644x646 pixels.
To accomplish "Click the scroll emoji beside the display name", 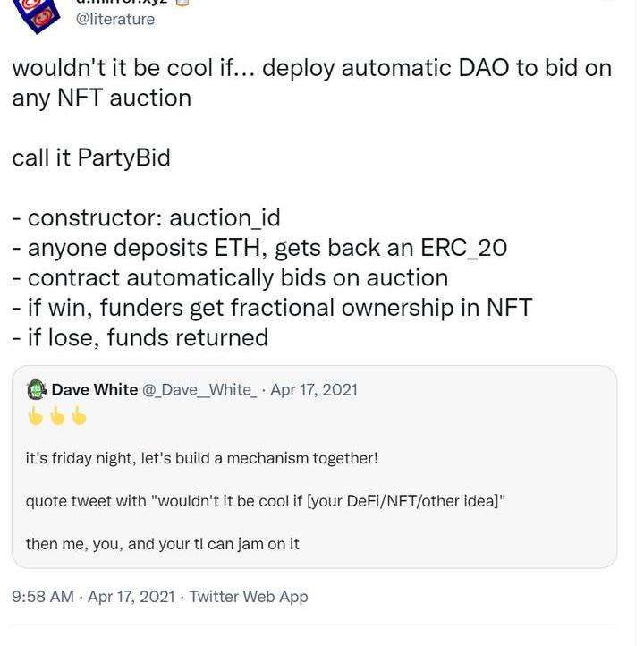I will 183,3.
